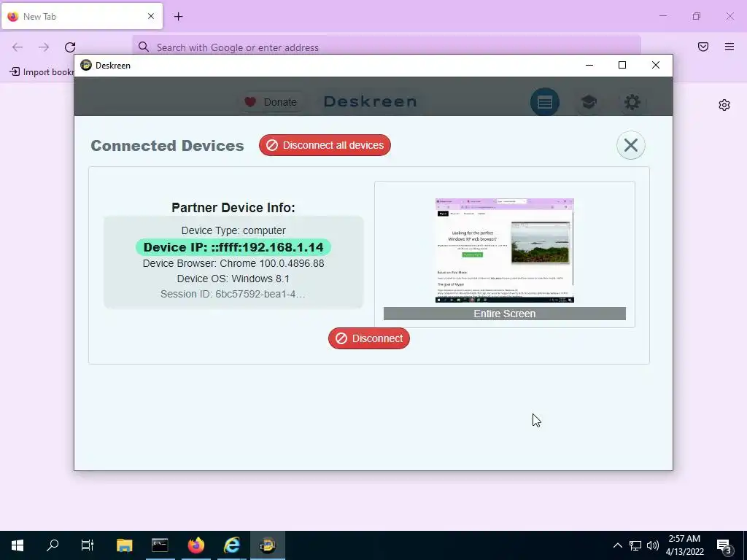Viewport: 747px width, 560px height.
Task: Click Disconnect all devices button
Action: tap(325, 145)
